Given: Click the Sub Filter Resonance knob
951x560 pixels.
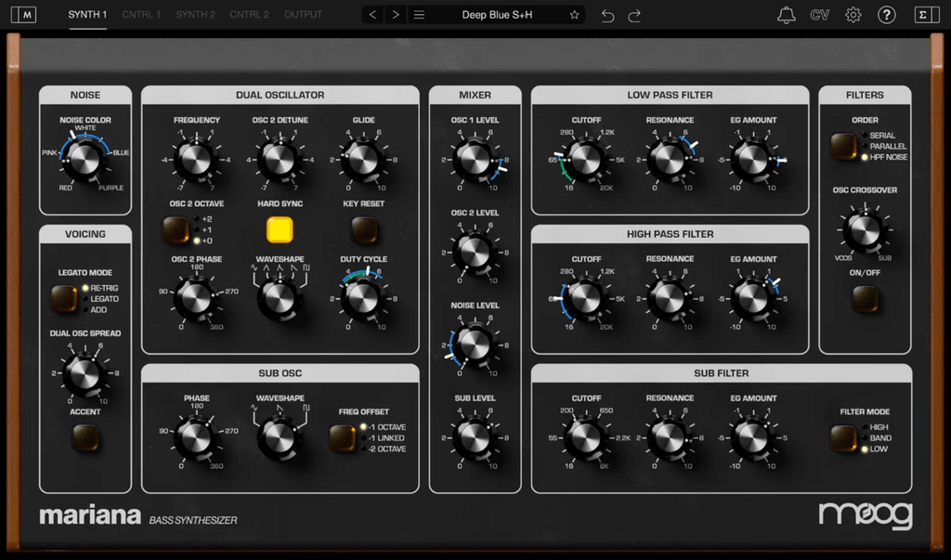Looking at the screenshot, I should pyautogui.click(x=670, y=438).
